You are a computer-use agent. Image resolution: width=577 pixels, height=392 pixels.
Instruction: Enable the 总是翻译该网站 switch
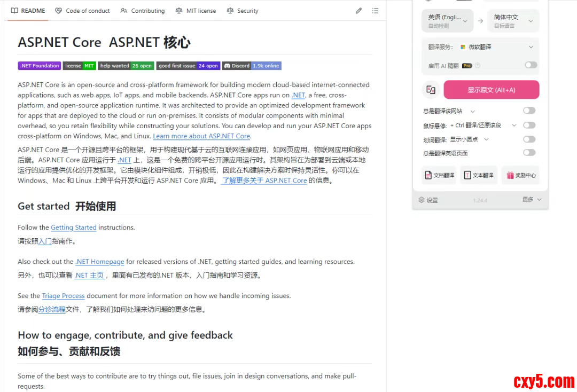[529, 111]
